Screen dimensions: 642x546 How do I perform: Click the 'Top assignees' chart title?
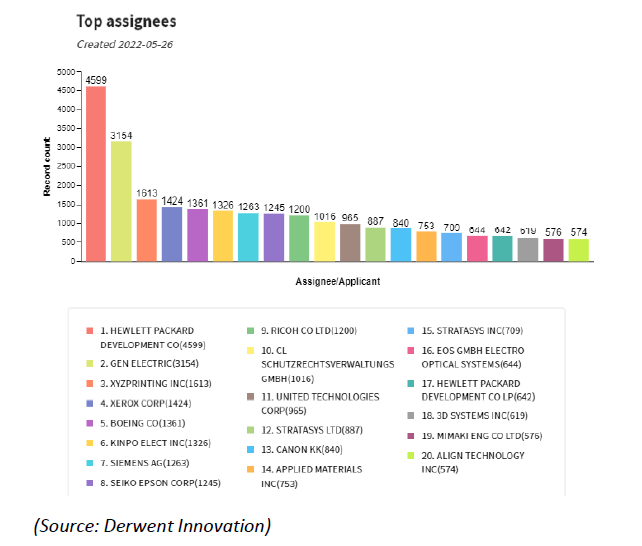(127, 21)
